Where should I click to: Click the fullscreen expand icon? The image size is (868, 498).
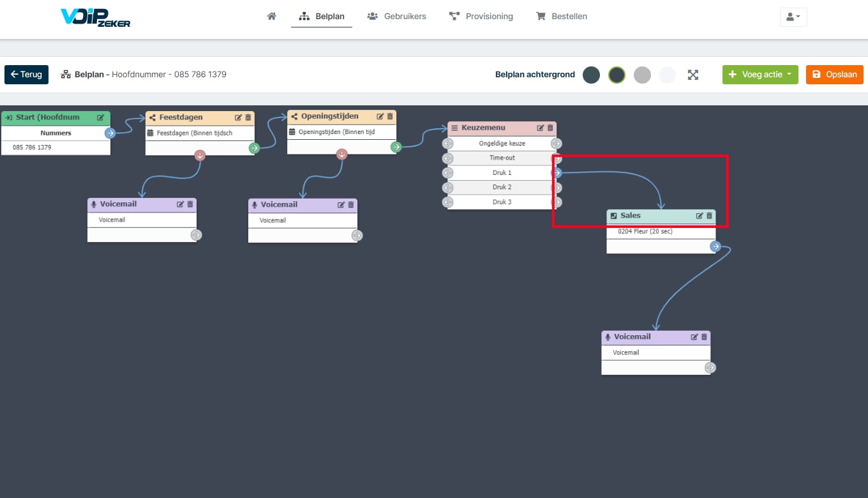click(693, 75)
